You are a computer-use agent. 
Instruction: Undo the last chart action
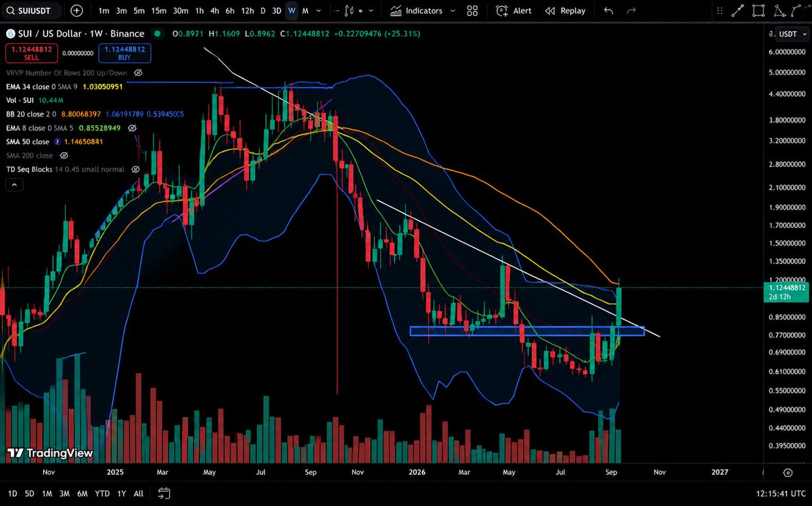click(609, 11)
